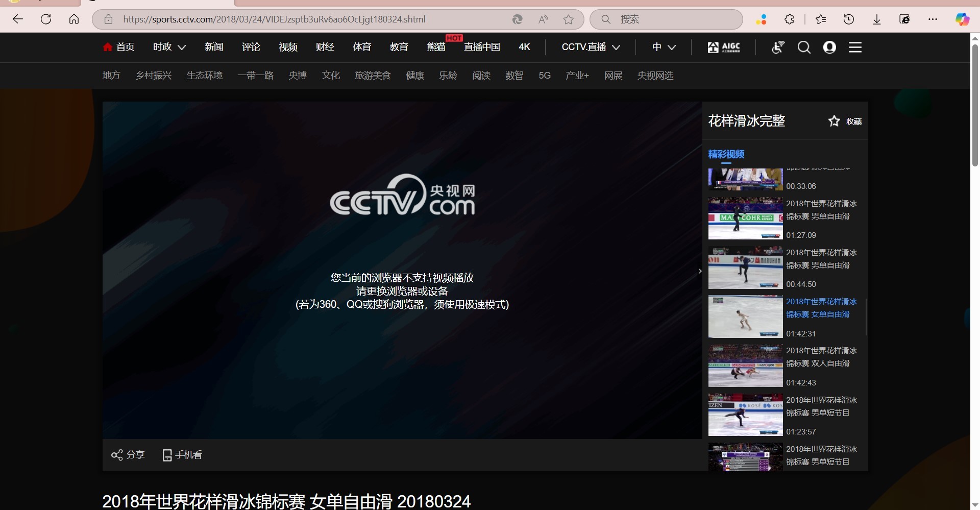Open browser settings and more menu
This screenshot has height=510, width=980.
click(933, 19)
